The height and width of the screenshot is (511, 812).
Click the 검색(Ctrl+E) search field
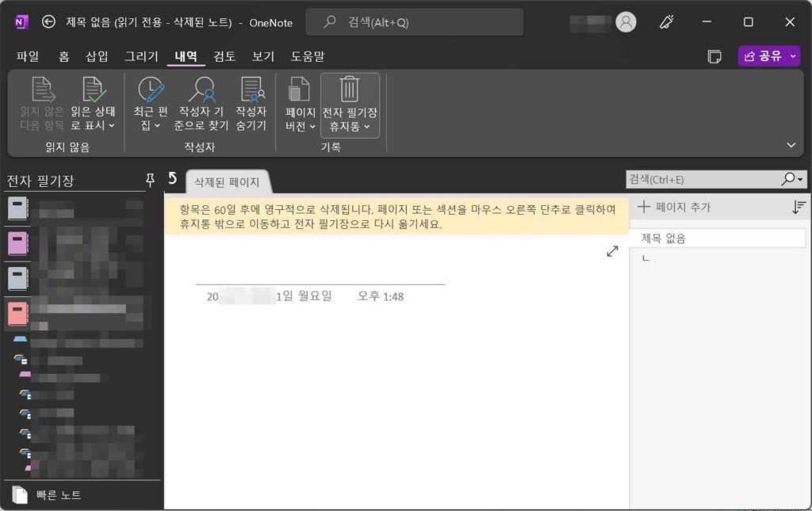[703, 180]
